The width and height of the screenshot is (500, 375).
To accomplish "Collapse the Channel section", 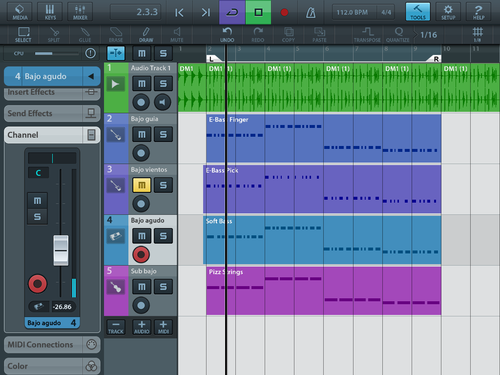I will (x=52, y=135).
